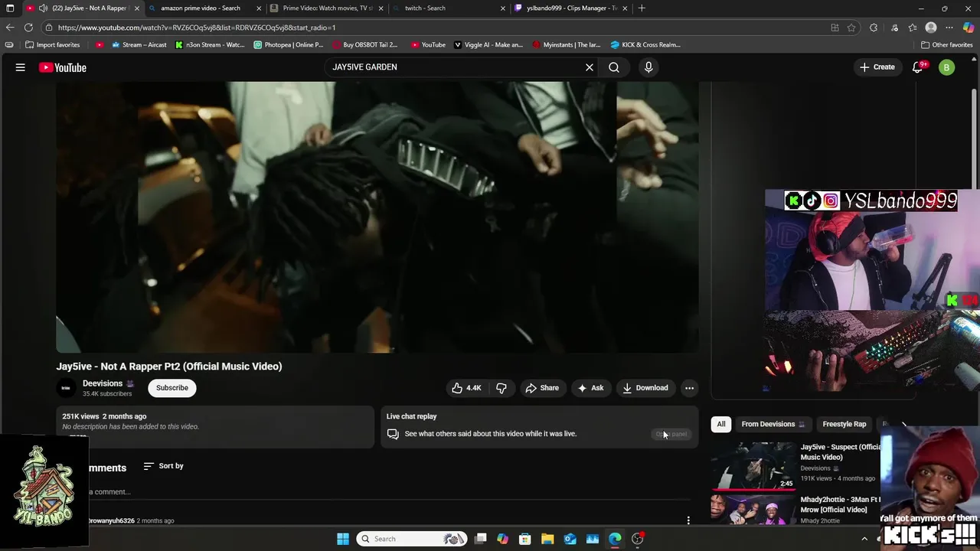Open the Other favorites folder
Image resolution: width=980 pixels, height=551 pixels.
tap(946, 45)
